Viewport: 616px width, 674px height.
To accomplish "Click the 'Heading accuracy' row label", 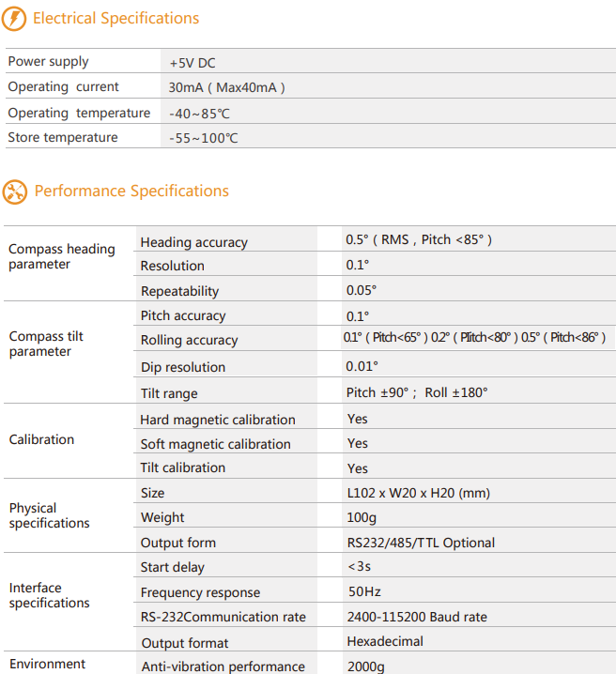I will [x=193, y=242].
